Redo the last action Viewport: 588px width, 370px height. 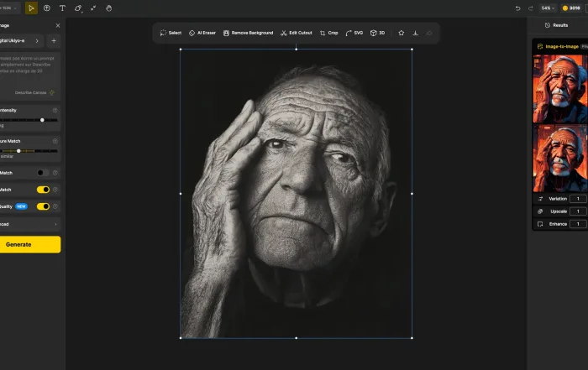[x=531, y=8]
